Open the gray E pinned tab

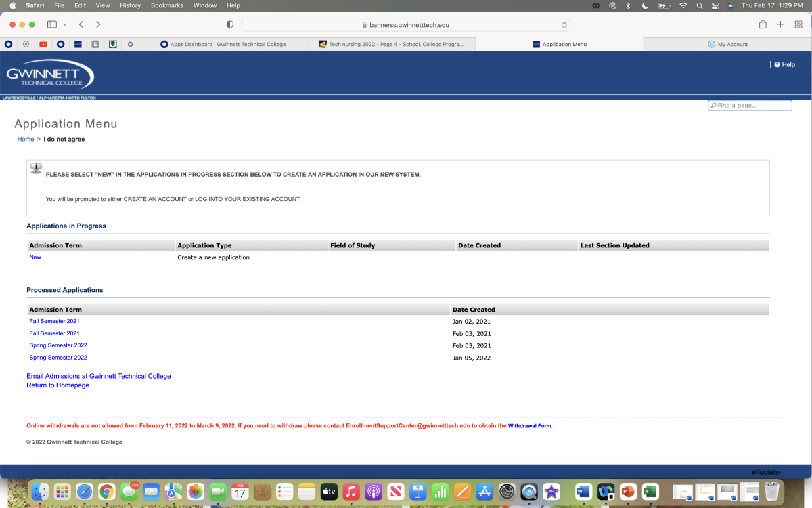(95, 44)
